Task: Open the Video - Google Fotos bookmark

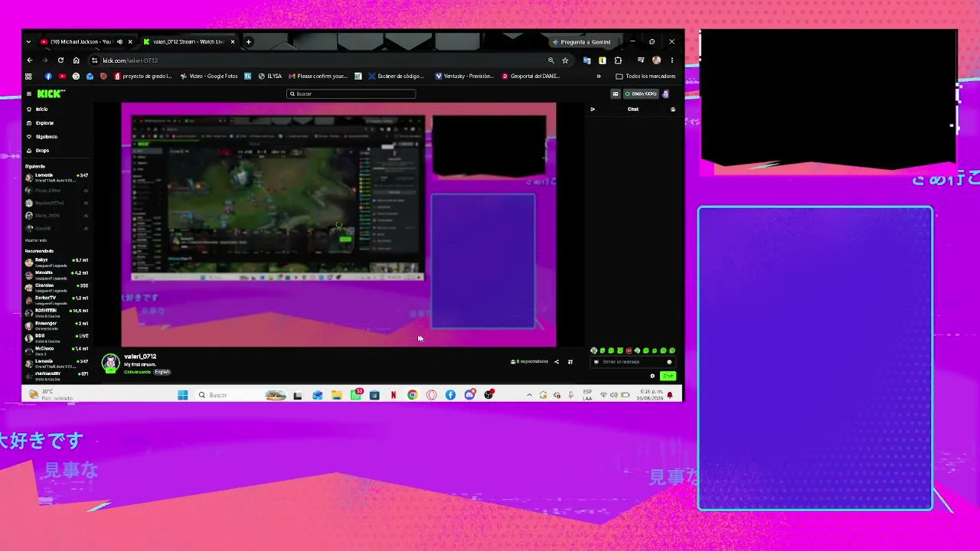Action: point(209,77)
